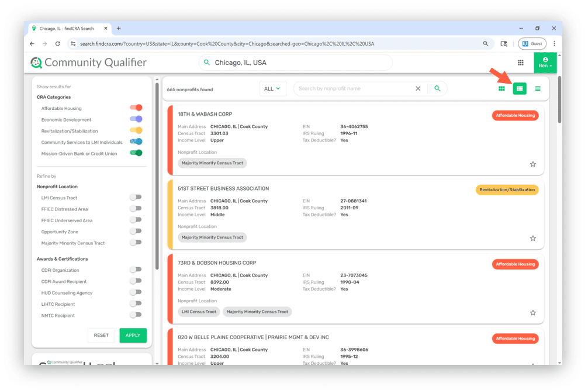Reload the browser page
This screenshot has height=390, width=588.
57,44
